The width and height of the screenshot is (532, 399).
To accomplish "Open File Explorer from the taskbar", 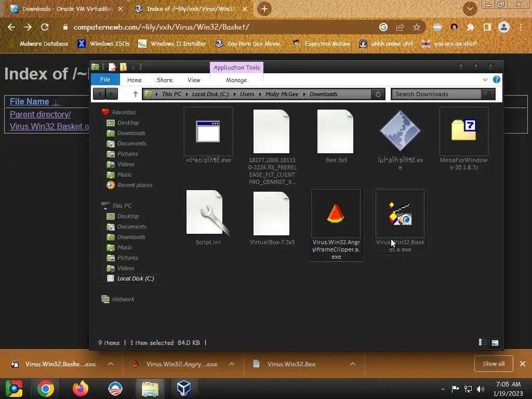I will tap(150, 389).
